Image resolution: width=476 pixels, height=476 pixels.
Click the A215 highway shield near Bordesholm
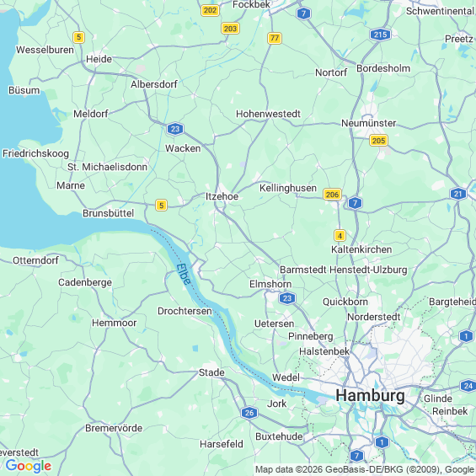click(x=380, y=35)
